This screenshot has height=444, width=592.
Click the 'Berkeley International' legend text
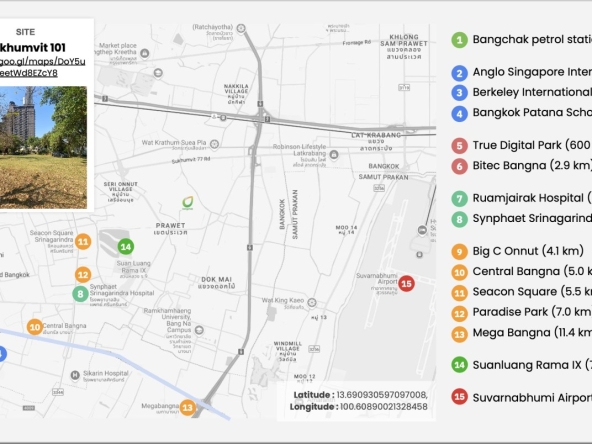[532, 92]
